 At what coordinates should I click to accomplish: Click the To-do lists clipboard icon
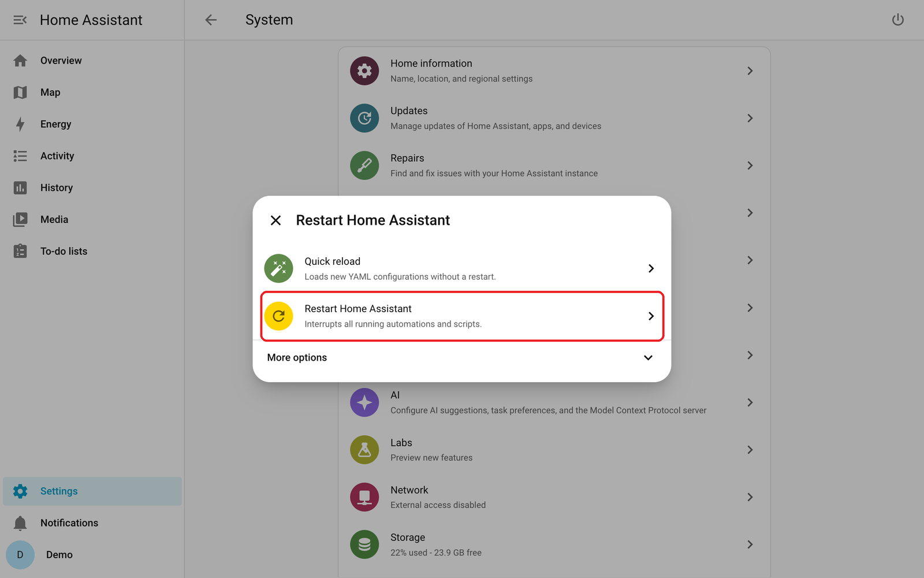(20, 251)
